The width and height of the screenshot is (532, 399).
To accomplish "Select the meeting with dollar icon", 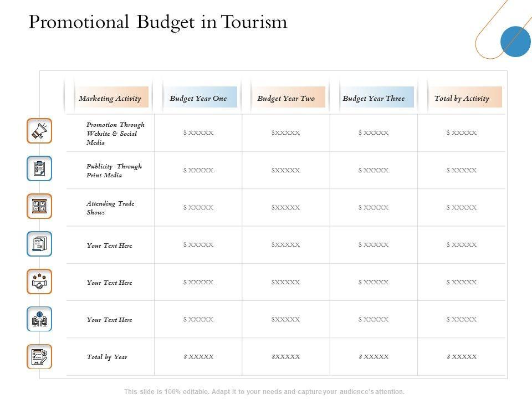I will (x=39, y=319).
